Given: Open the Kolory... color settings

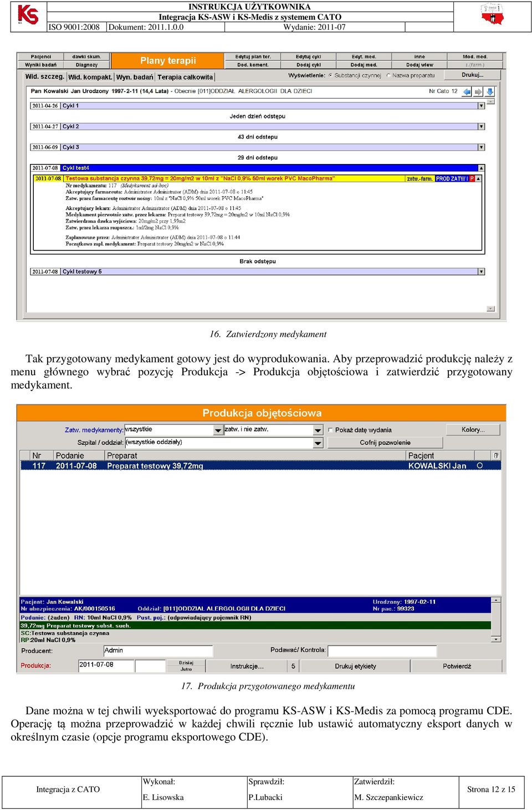Looking at the screenshot, I should (x=473, y=429).
